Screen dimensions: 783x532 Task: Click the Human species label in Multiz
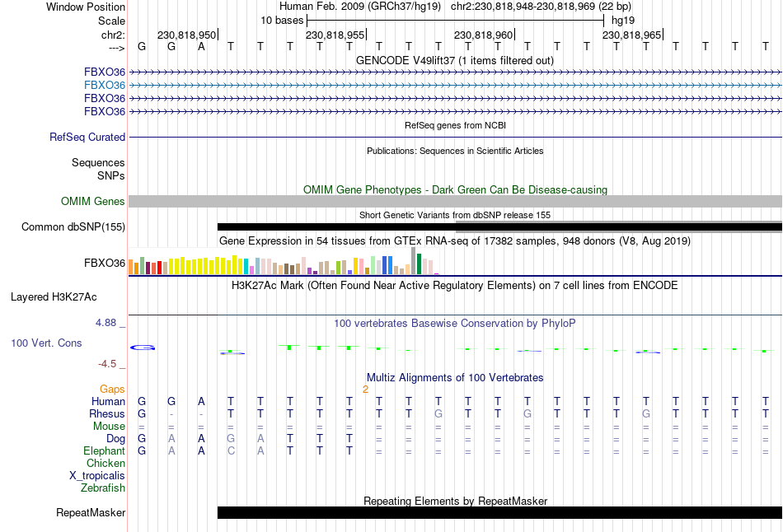[x=108, y=402]
